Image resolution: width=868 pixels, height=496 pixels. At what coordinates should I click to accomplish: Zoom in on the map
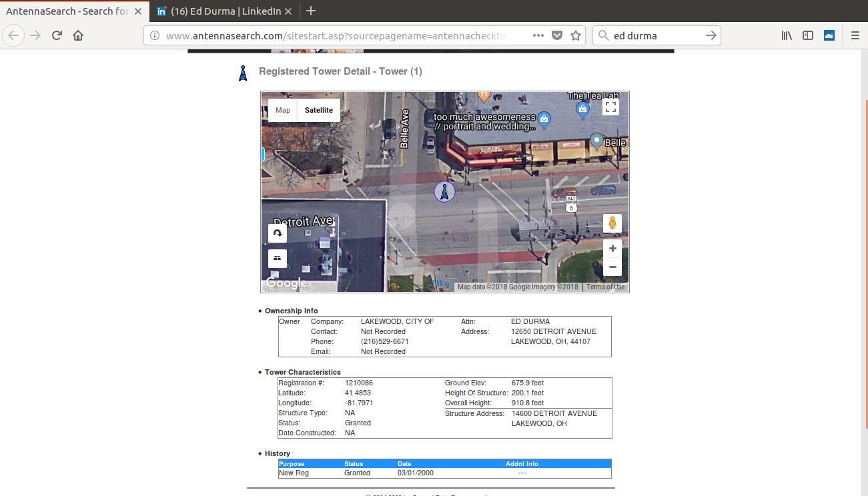pos(612,249)
